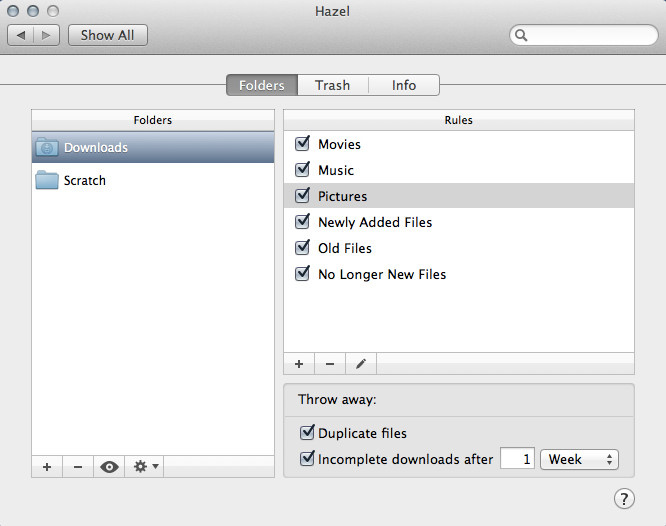
Task: Click the Rules column header
Action: [x=459, y=120]
